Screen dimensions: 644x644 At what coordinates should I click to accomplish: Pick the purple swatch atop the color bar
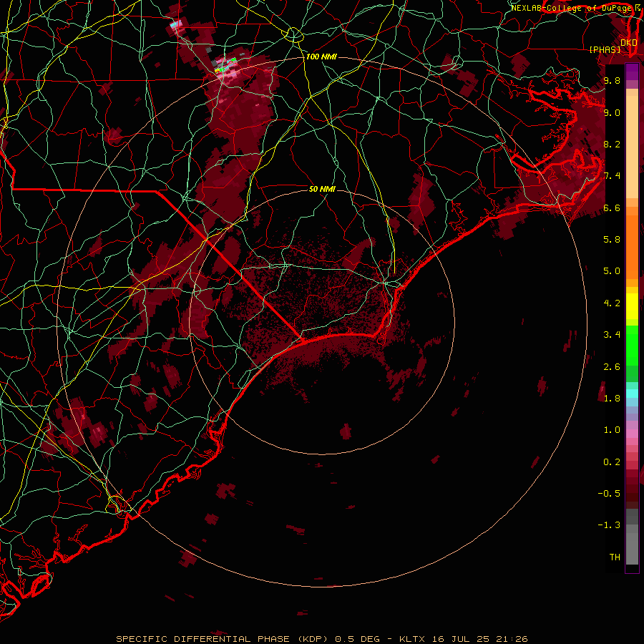coord(632,72)
